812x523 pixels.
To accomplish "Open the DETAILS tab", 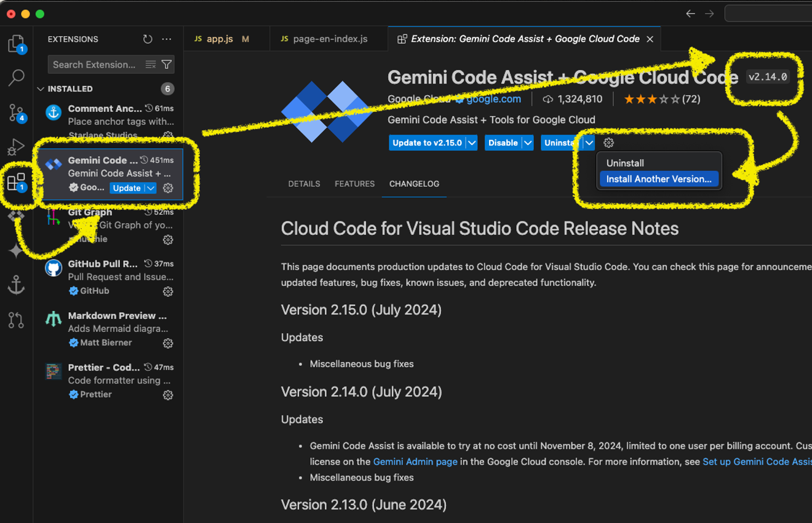I will 304,184.
